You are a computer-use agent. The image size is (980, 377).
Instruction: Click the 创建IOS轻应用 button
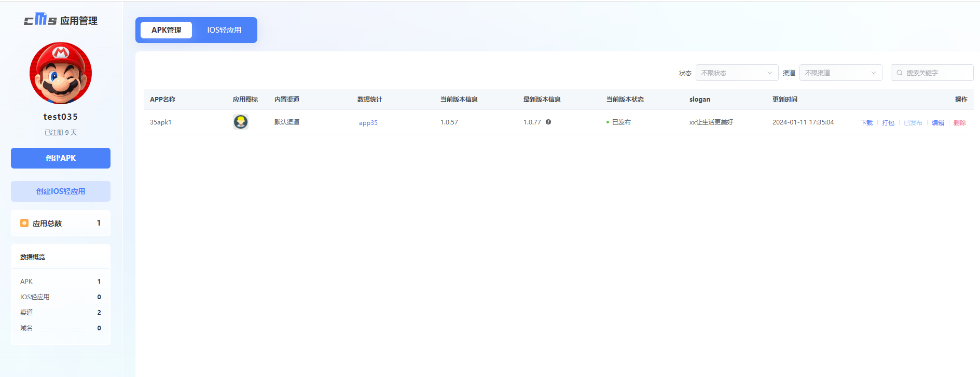click(x=61, y=191)
